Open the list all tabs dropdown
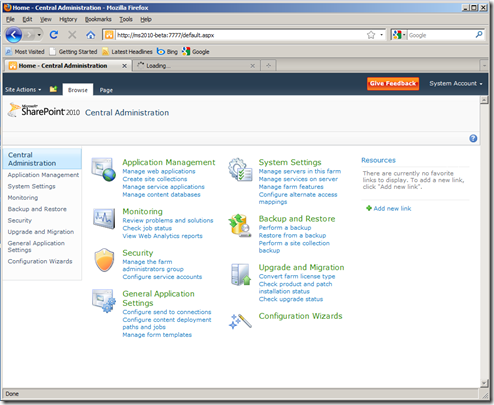 click(x=484, y=66)
